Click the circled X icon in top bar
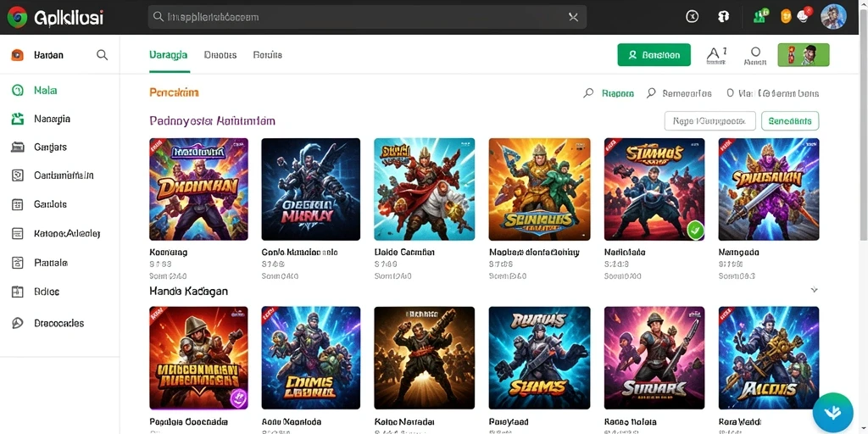This screenshot has width=868, height=434. 692,17
